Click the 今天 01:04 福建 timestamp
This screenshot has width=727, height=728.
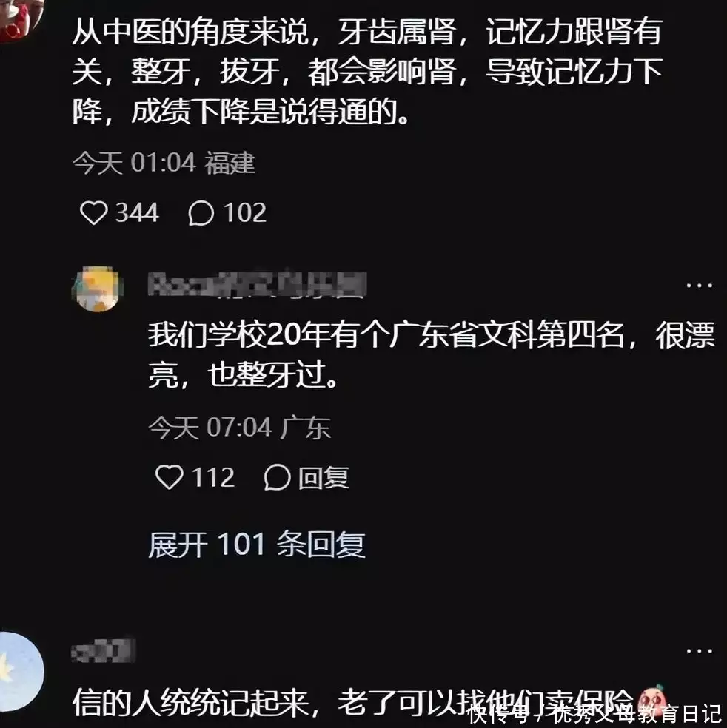164,164
